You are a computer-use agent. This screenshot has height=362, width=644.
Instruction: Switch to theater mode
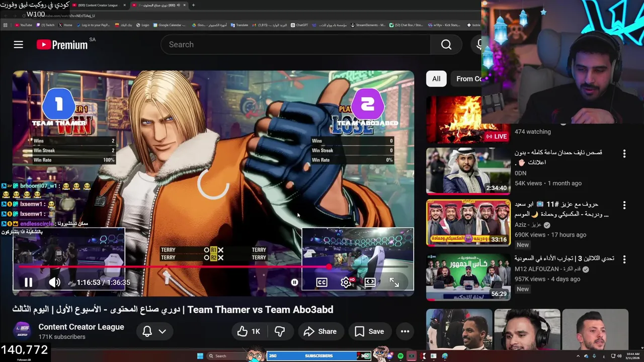(x=370, y=282)
